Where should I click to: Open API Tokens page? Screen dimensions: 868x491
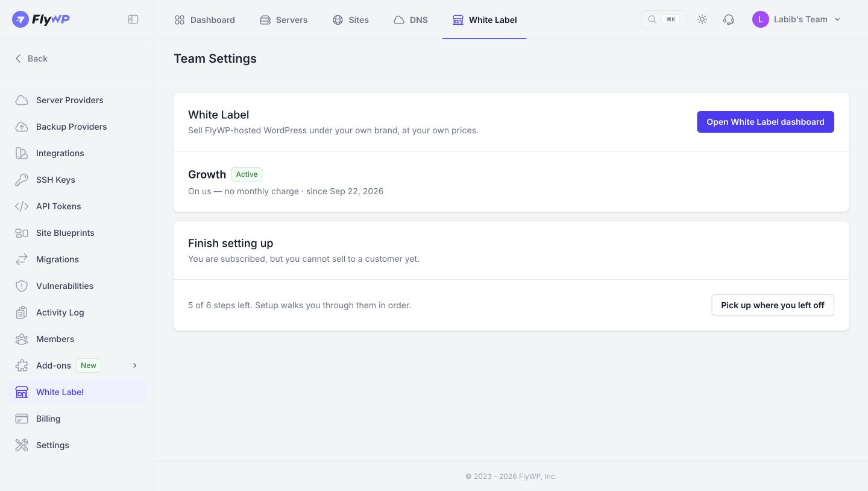click(77, 206)
